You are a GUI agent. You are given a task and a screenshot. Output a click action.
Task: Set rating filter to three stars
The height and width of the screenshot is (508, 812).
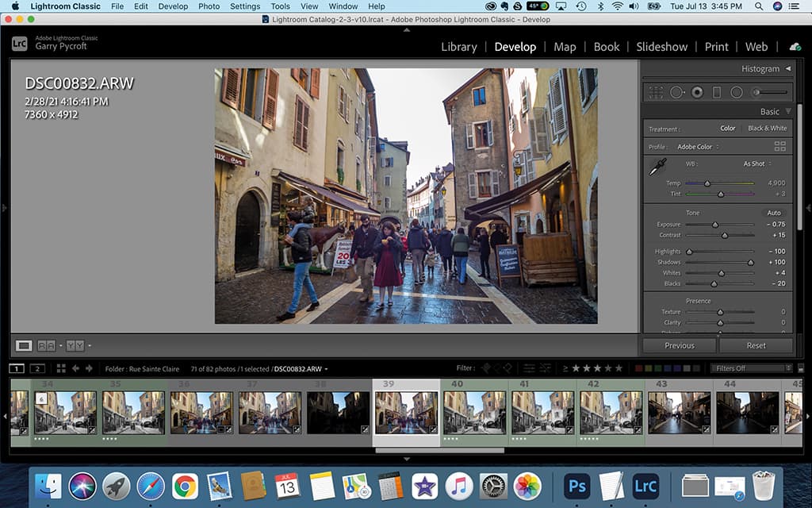[x=597, y=368]
